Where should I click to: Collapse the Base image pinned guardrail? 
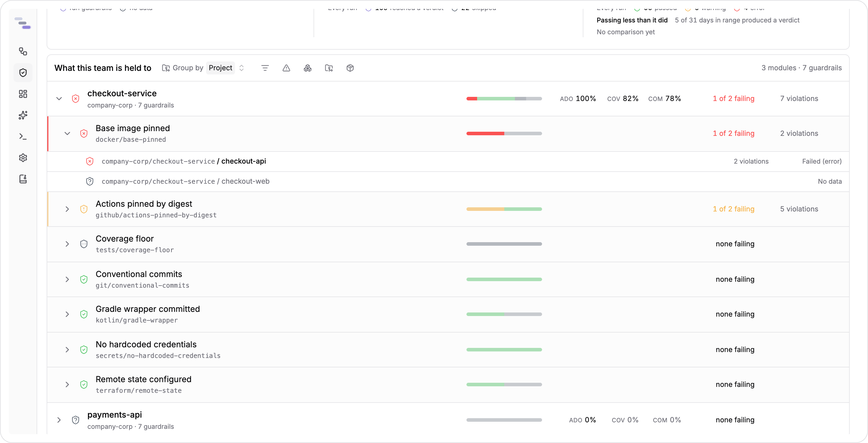67,133
